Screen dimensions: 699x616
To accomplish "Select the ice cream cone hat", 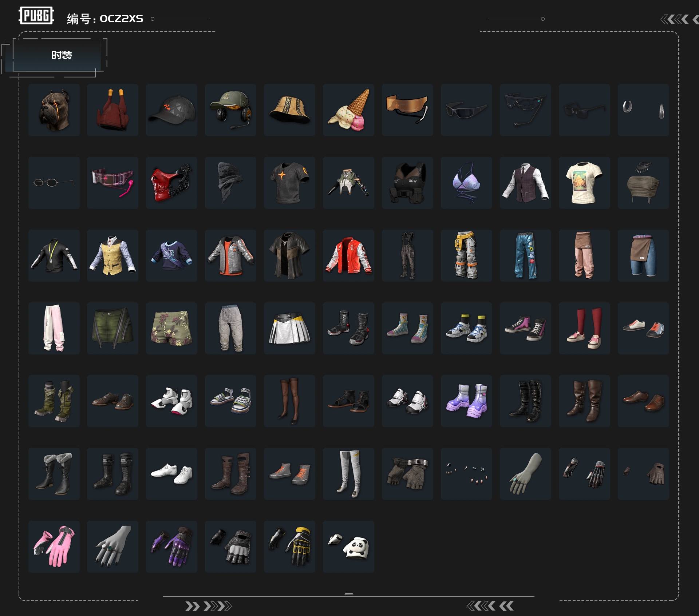I will (348, 110).
